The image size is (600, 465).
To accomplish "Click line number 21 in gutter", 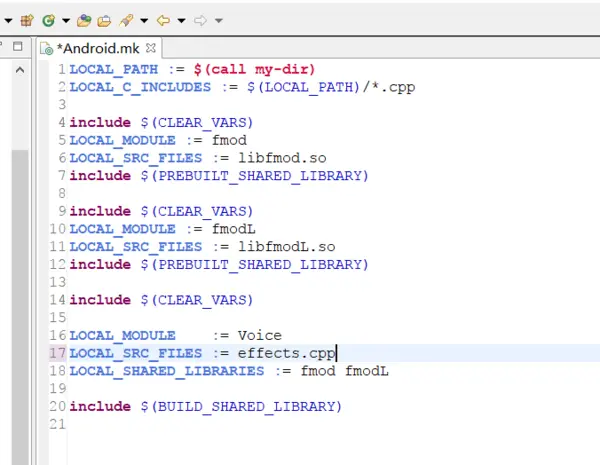I will click(x=58, y=424).
